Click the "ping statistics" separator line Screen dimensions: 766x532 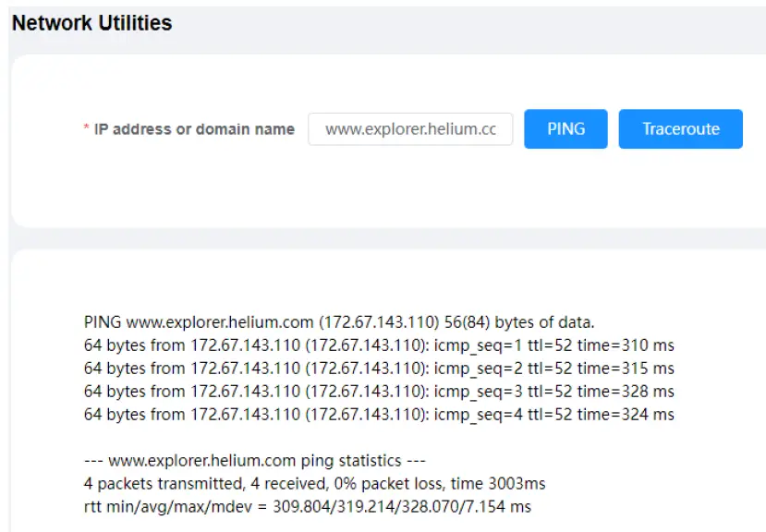click(x=255, y=460)
